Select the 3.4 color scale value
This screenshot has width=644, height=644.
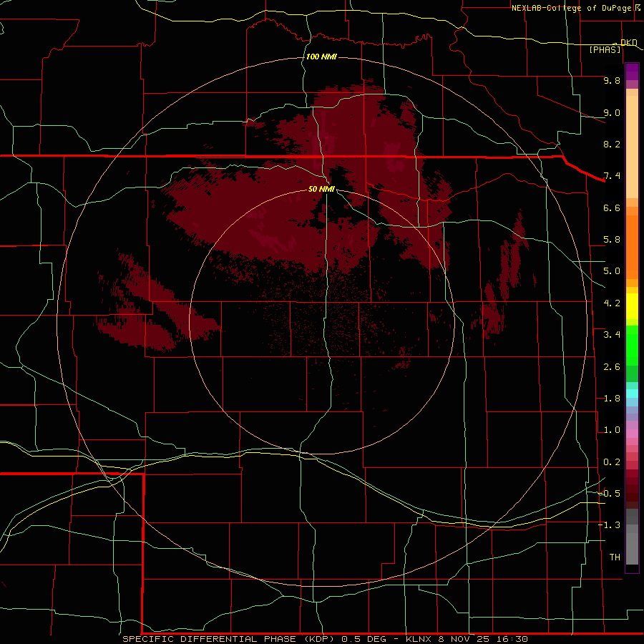click(612, 335)
